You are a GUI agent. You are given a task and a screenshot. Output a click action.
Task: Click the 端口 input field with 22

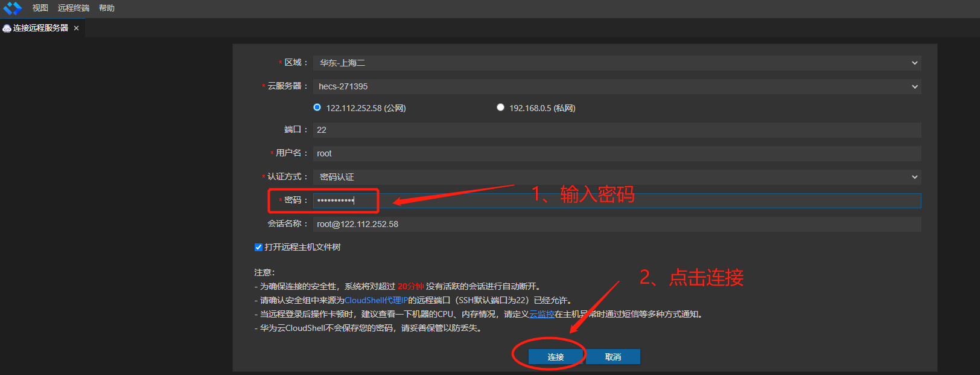click(x=617, y=130)
